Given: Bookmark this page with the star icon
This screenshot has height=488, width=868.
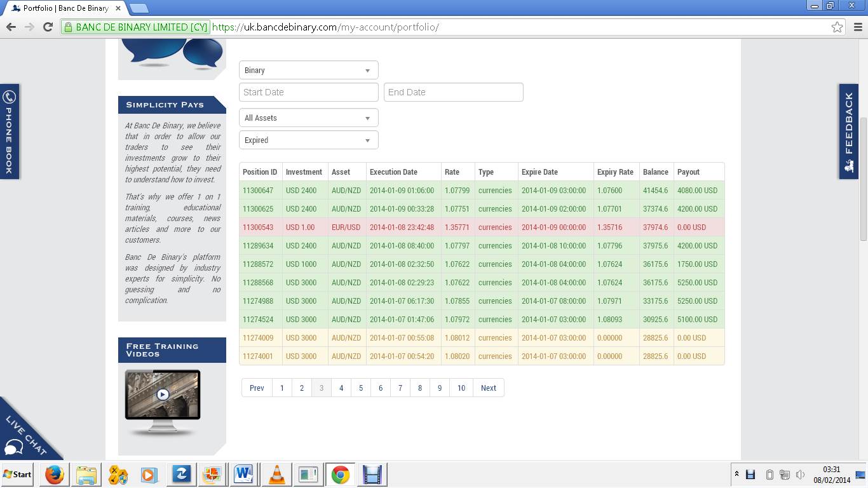Looking at the screenshot, I should 837,27.
